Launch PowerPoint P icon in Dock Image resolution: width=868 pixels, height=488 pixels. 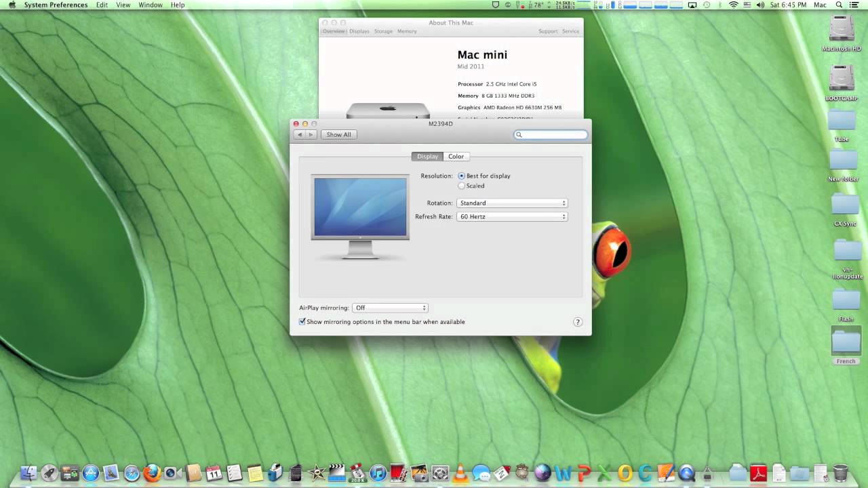click(x=584, y=472)
